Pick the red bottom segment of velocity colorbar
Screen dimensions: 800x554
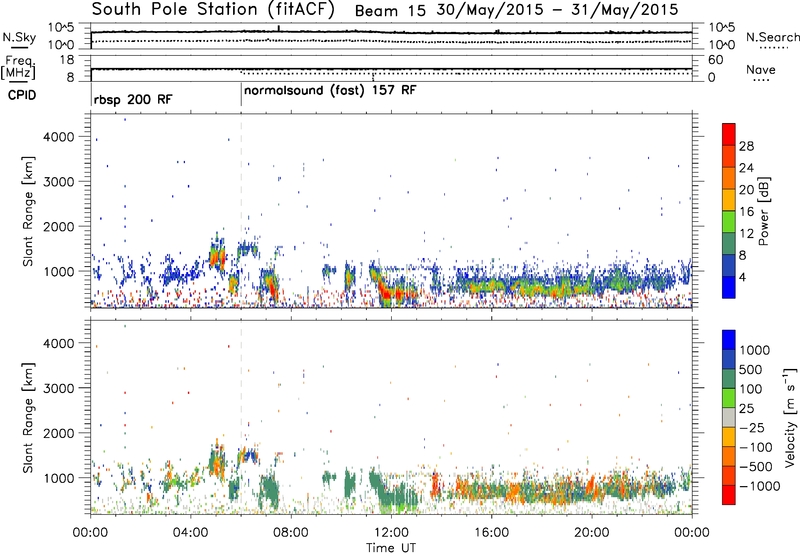(729, 495)
